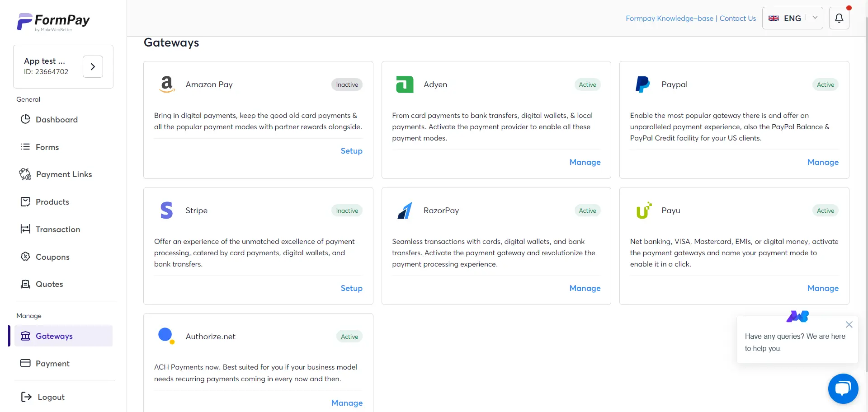Open Payment Links section
868x412 pixels.
pos(63,174)
